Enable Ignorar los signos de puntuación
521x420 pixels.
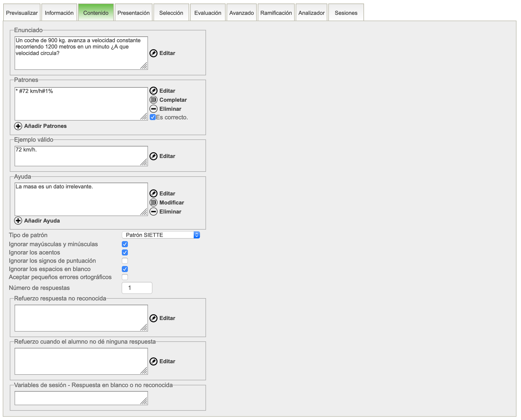click(125, 261)
